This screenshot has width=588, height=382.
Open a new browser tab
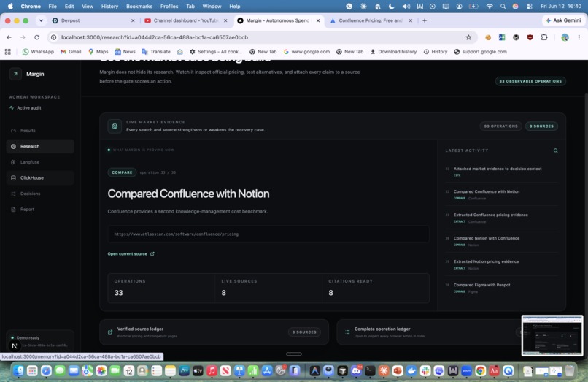[425, 20]
